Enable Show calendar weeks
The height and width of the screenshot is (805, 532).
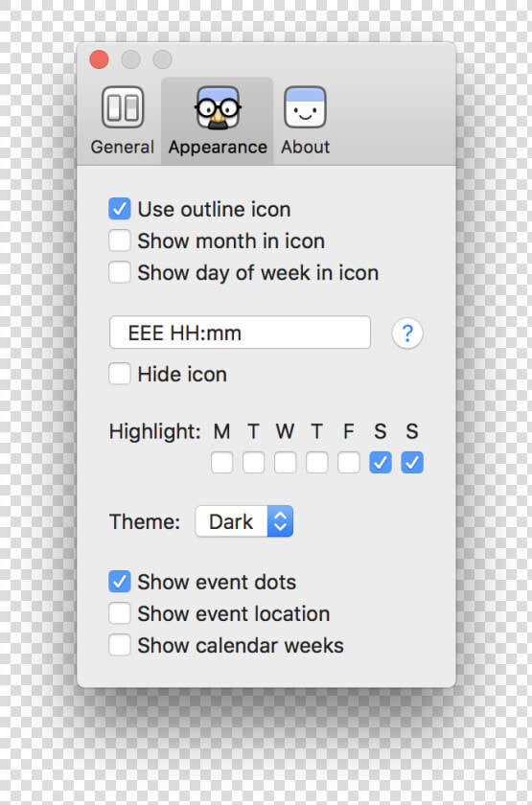120,645
